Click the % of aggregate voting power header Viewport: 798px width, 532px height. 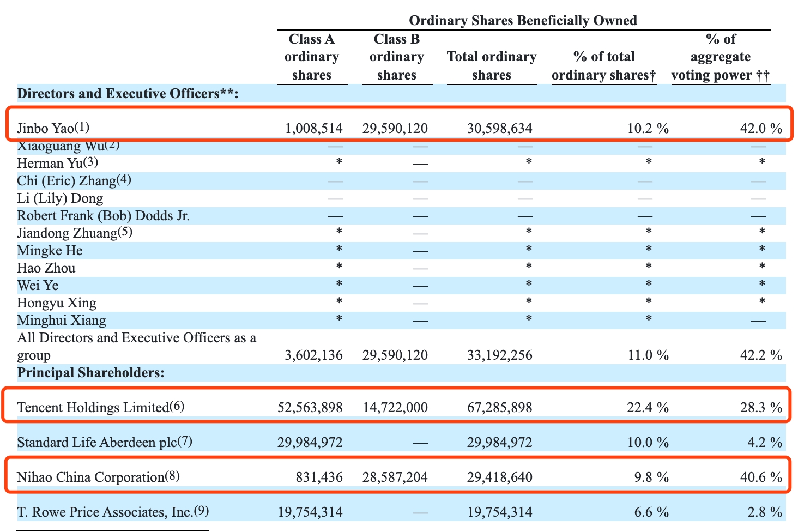(721, 57)
